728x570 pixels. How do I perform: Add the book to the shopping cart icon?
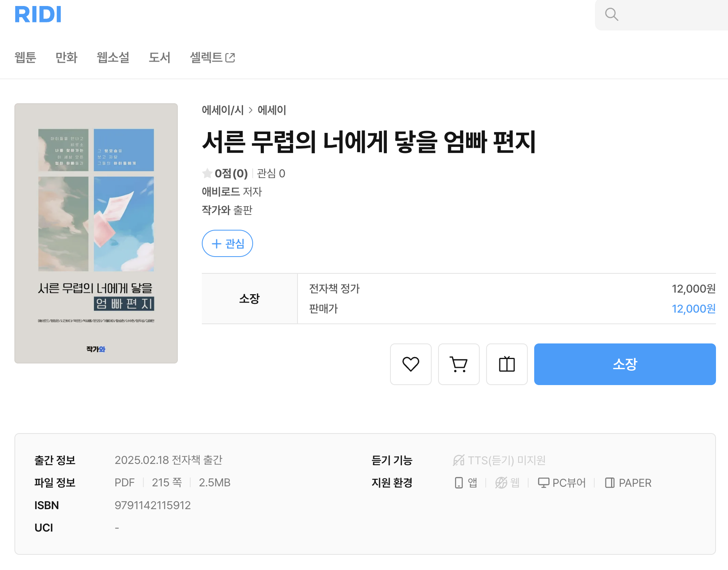click(x=459, y=364)
